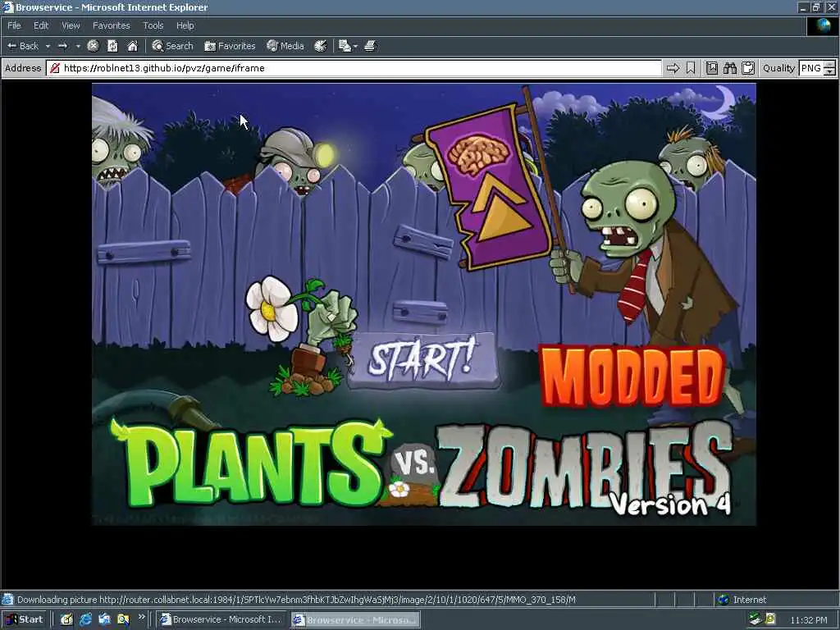Switch to first Browservice taskbar window

pyautogui.click(x=221, y=620)
